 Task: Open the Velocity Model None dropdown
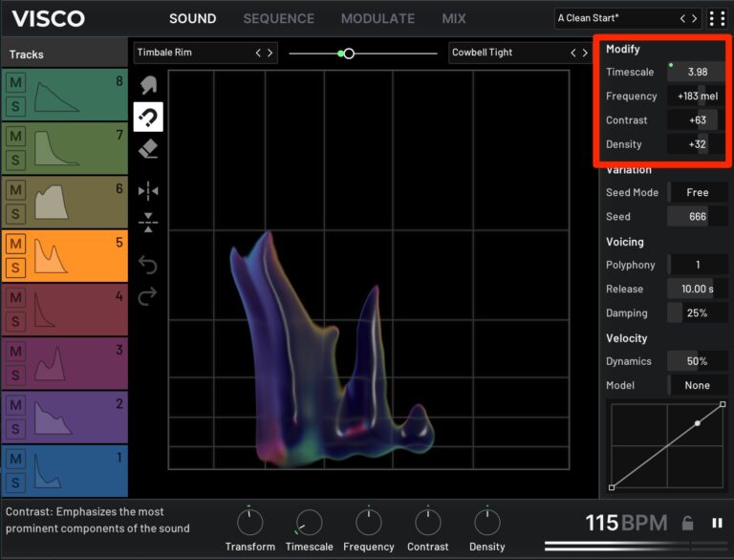coord(697,385)
